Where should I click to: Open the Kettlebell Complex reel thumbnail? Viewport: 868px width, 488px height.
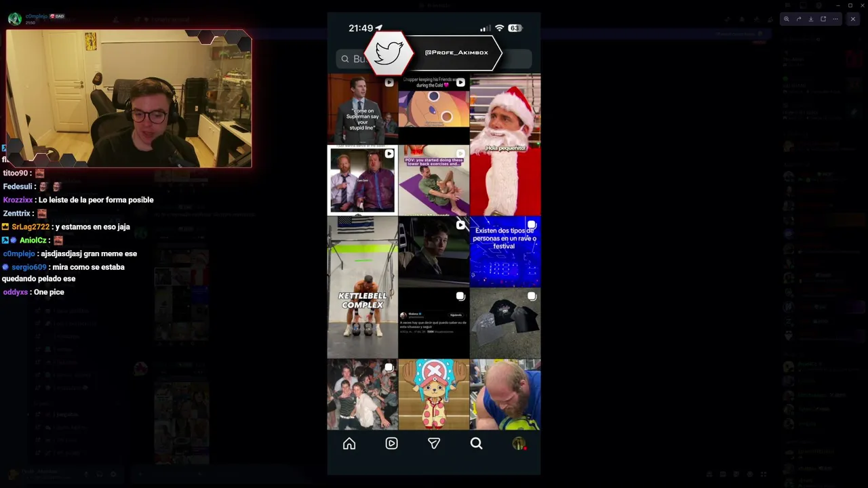tap(363, 287)
